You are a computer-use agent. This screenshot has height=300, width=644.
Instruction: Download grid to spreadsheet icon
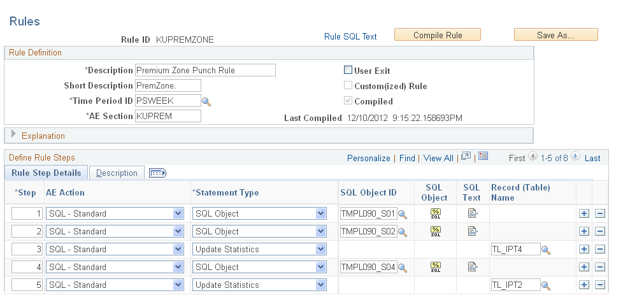[483, 156]
